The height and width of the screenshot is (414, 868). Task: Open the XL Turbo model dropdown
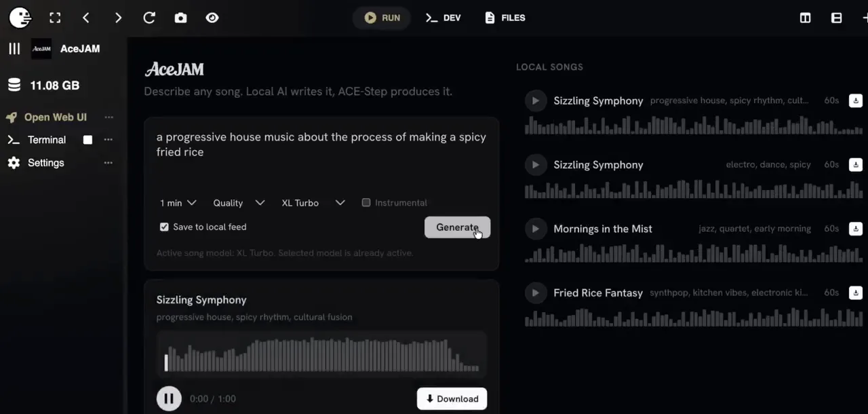[x=313, y=203]
